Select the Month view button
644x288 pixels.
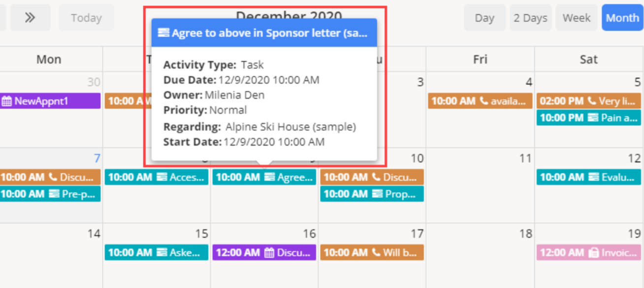pos(622,18)
